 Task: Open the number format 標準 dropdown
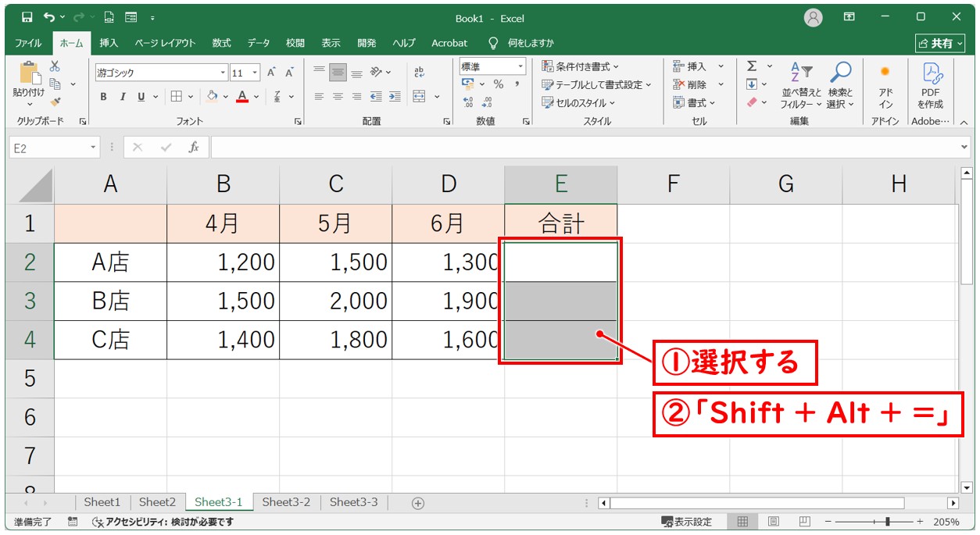[520, 66]
